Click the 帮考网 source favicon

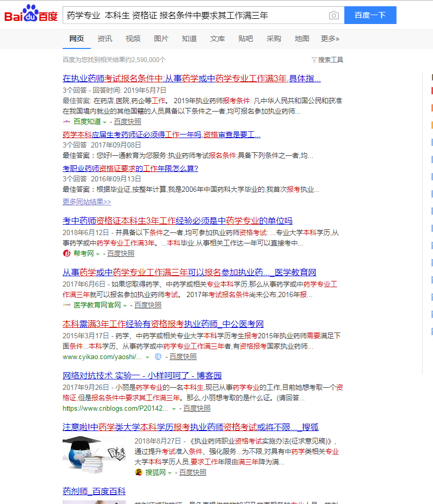[x=67, y=253]
